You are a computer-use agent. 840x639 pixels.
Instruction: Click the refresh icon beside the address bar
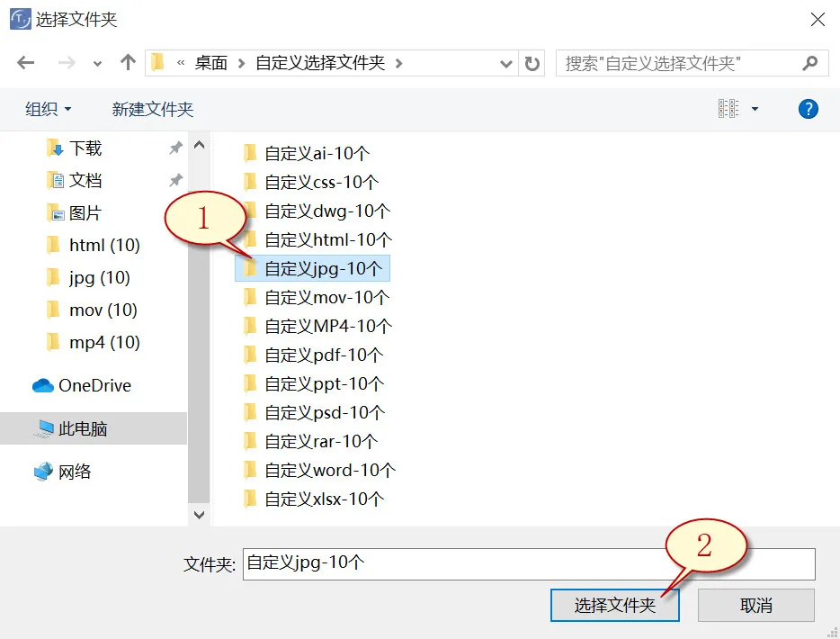[x=530, y=63]
